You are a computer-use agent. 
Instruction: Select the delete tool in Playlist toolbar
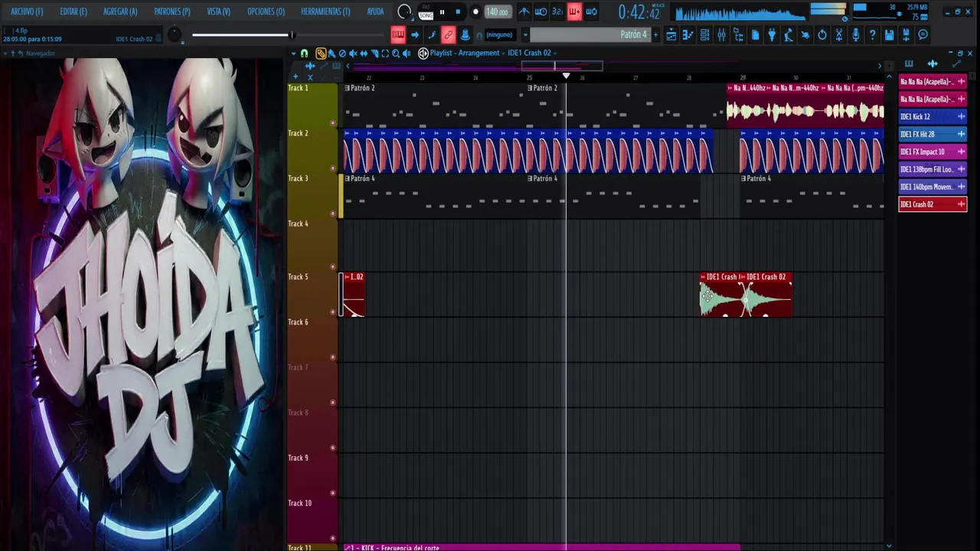coord(342,53)
